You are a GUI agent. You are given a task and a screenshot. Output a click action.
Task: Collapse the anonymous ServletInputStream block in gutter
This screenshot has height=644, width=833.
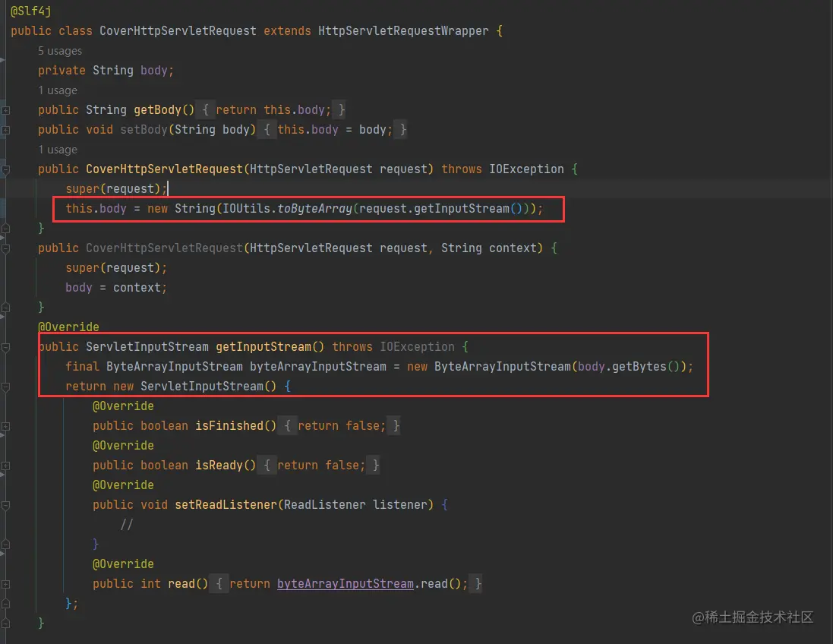(5, 387)
